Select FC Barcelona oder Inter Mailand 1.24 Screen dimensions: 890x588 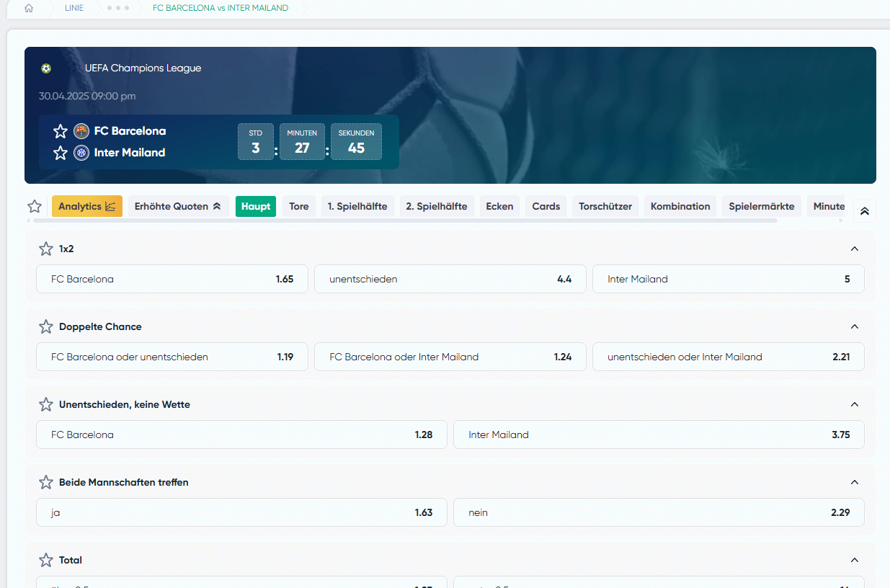[450, 357]
